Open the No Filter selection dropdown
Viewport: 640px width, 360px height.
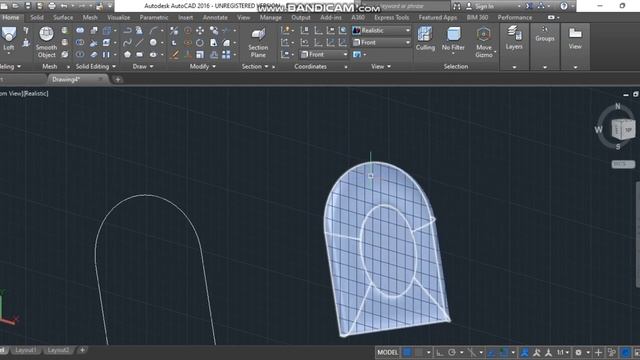tap(453, 40)
